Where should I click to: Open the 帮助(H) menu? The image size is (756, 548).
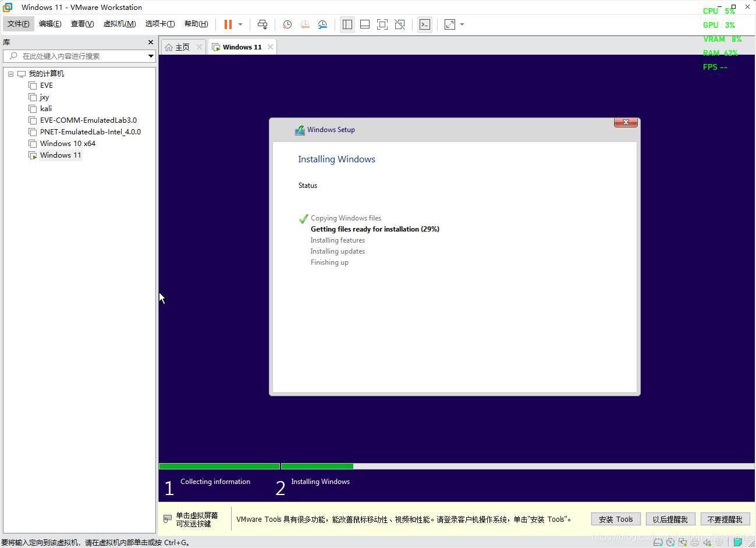196,24
